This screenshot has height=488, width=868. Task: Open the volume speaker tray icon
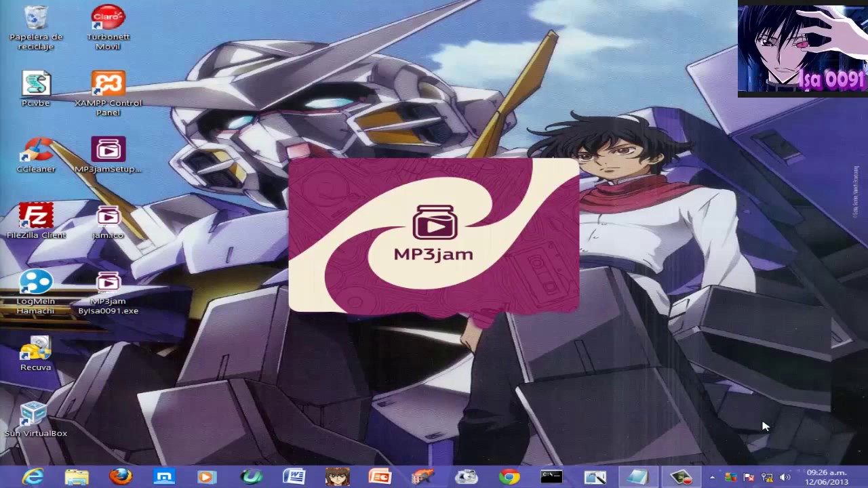[x=785, y=477]
